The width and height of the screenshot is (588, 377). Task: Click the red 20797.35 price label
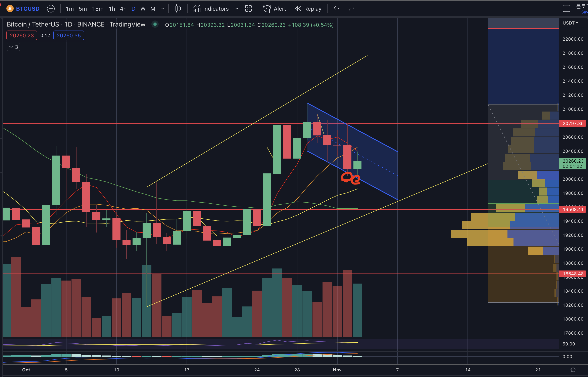(x=573, y=123)
